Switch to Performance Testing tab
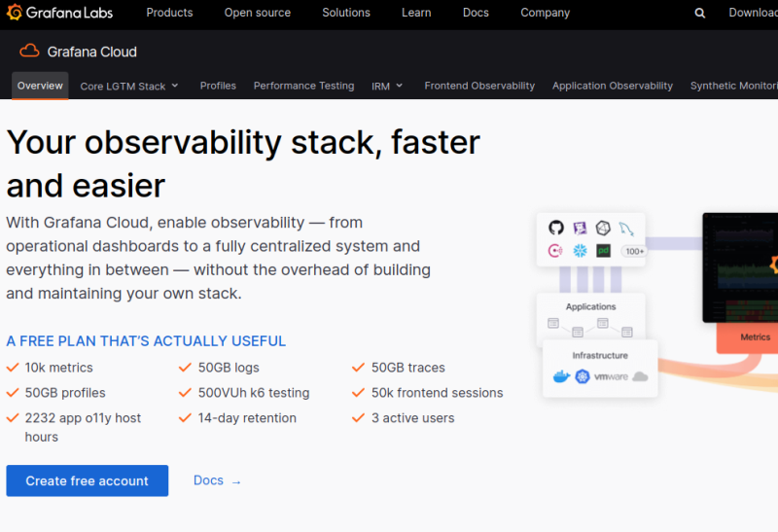Screen dimensions: 778x532 (x=303, y=86)
